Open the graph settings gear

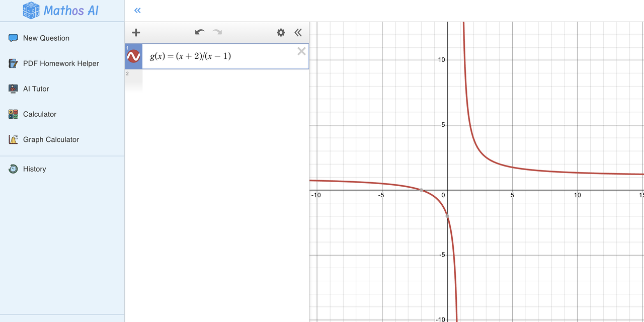281,32
